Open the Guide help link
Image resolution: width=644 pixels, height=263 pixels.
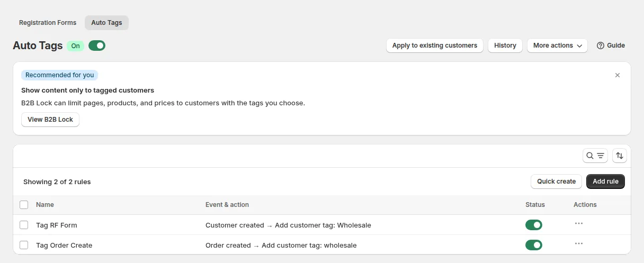coord(611,46)
